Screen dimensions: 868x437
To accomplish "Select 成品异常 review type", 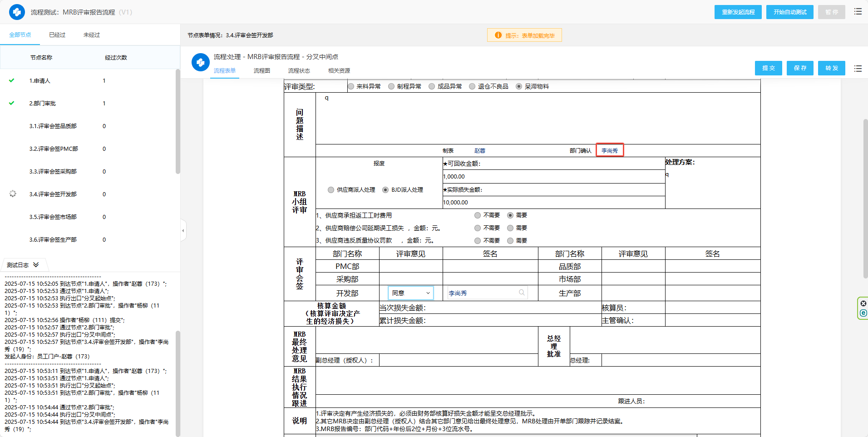I will coord(432,86).
